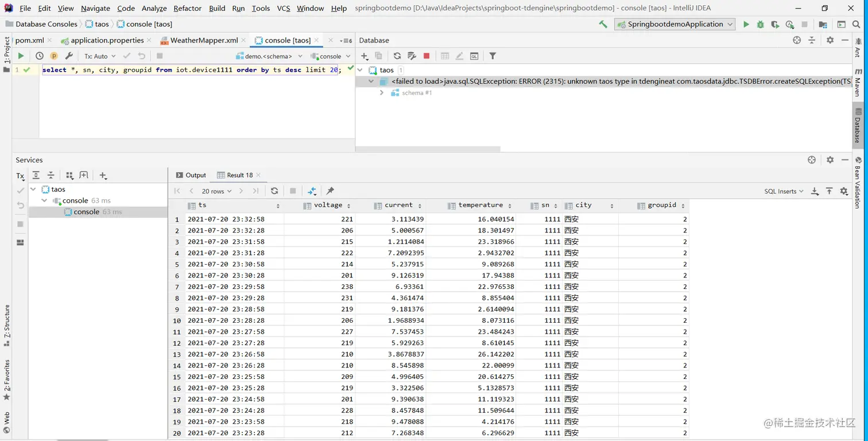Open result grid settings gear
Image resolution: width=868 pixels, height=441 pixels.
844,191
